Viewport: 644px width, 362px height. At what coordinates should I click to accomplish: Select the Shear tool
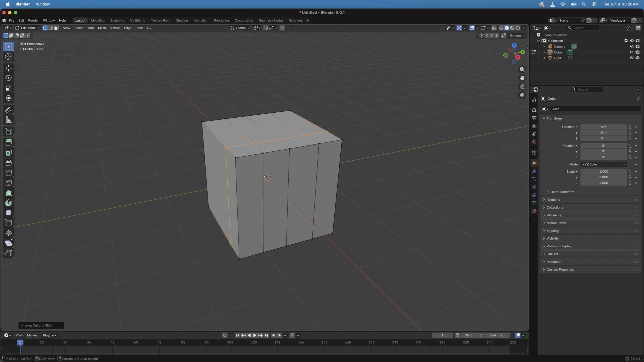point(9,243)
